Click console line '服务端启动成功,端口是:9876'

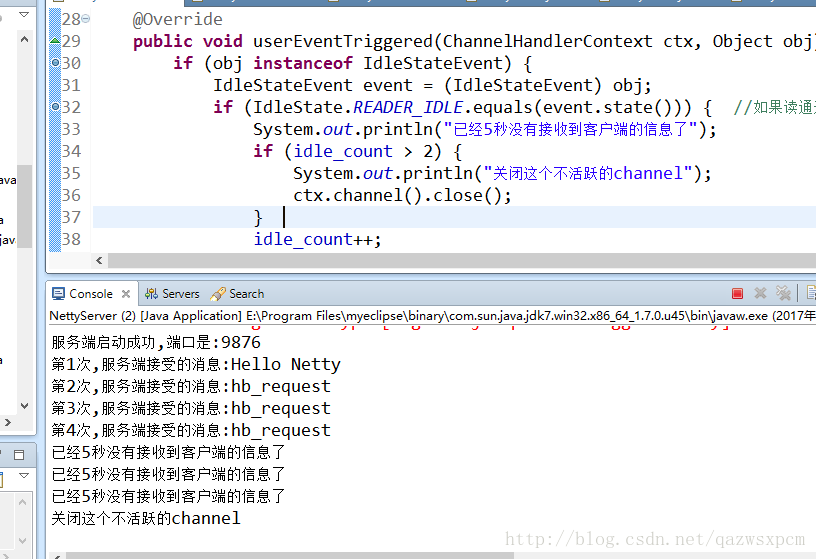point(156,342)
